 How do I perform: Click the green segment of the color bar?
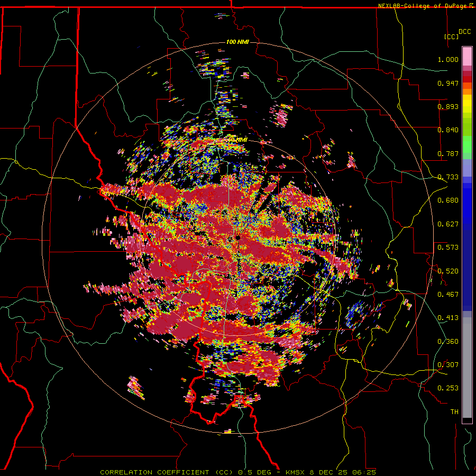tap(467, 144)
